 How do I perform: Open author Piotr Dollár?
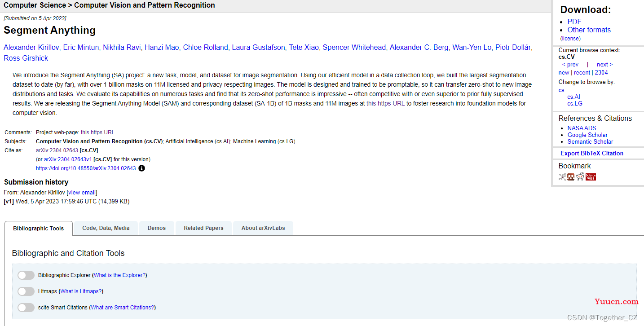coord(513,48)
